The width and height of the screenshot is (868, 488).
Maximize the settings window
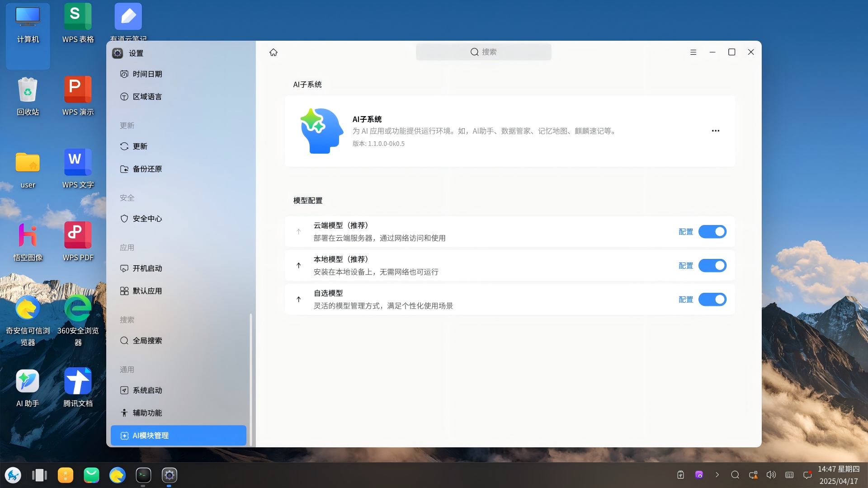(x=731, y=52)
